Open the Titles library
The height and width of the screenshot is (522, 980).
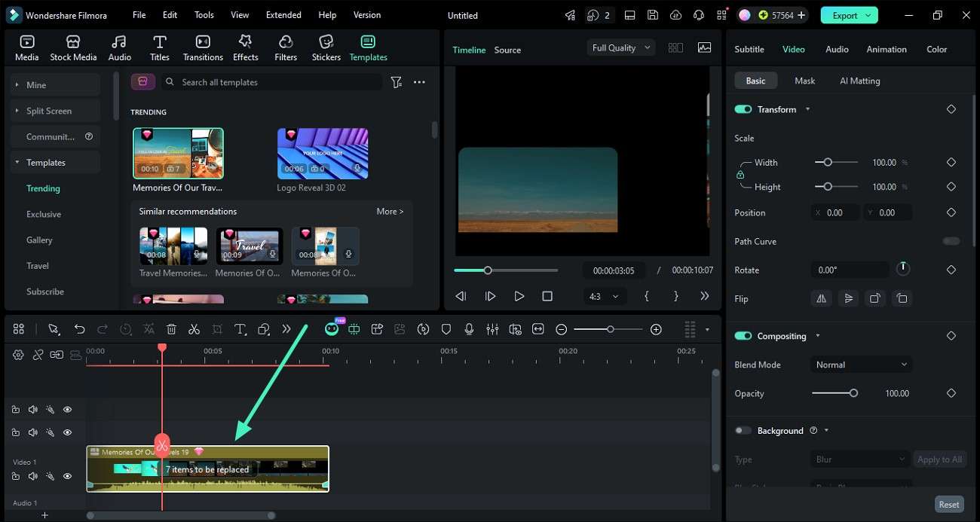(x=159, y=47)
